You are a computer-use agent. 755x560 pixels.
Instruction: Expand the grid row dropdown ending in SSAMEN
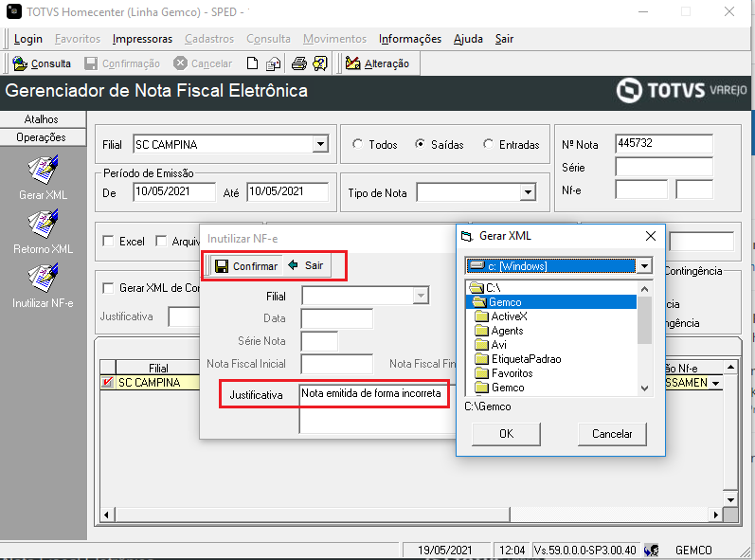point(716,384)
